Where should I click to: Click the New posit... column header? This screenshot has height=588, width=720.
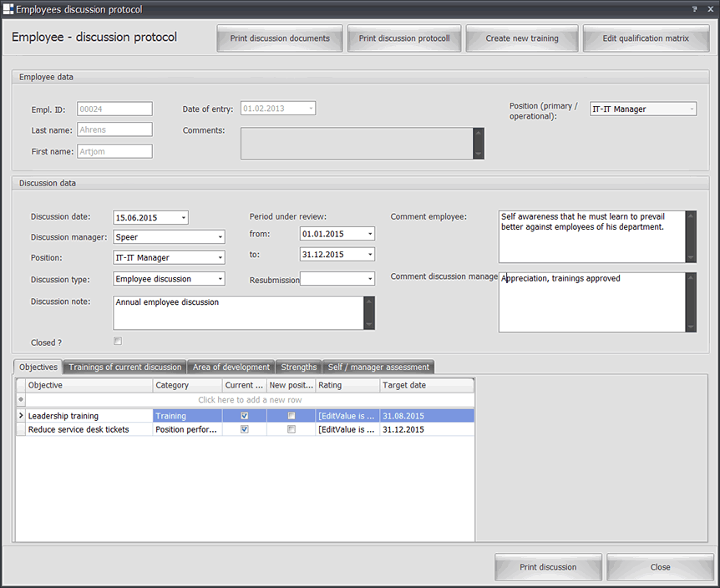click(292, 386)
